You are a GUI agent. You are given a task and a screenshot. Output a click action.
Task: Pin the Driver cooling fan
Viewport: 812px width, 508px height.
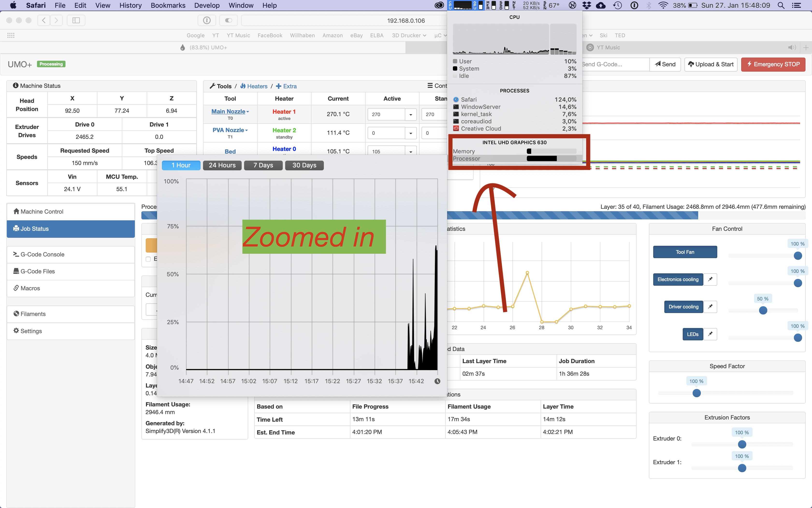click(x=710, y=306)
